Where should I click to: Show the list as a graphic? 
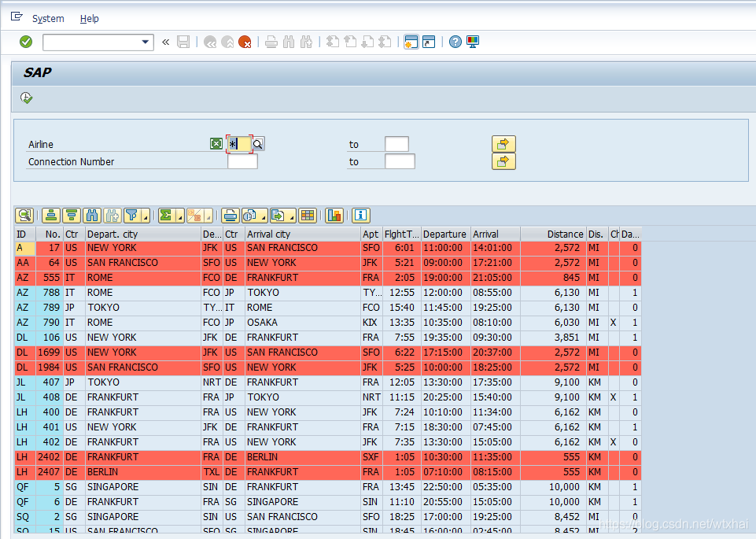(x=334, y=215)
